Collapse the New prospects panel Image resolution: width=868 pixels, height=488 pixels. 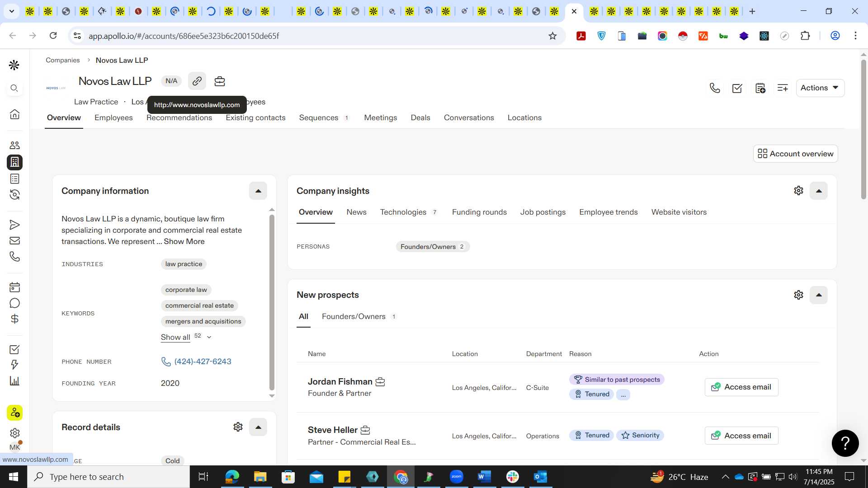[818, 295]
